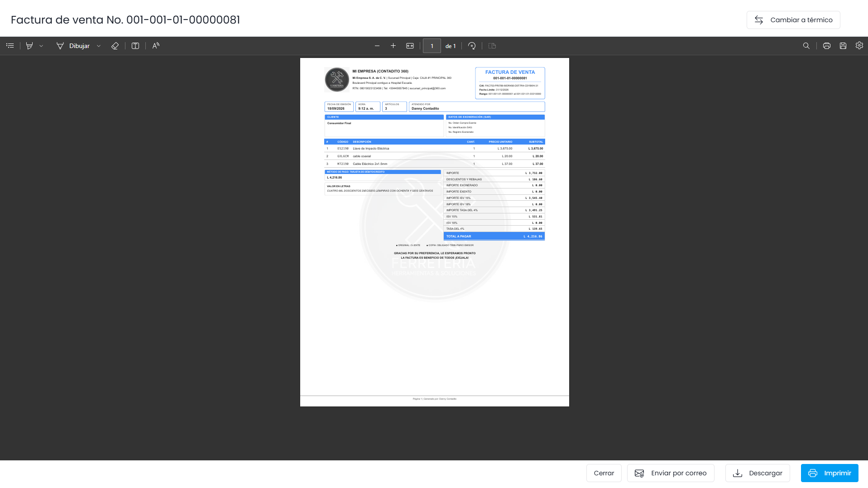Click the Cable Eléctrico 2x1.5mm item row
The height and width of the screenshot is (488, 868).
pyautogui.click(x=435, y=164)
